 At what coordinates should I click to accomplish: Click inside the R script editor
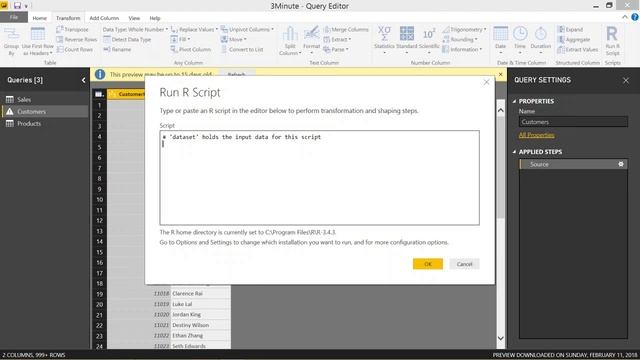320,178
